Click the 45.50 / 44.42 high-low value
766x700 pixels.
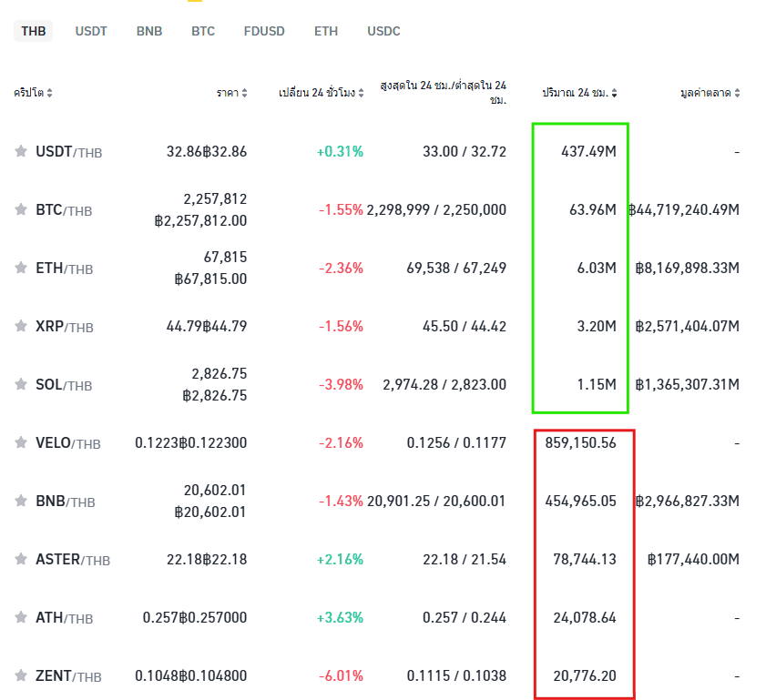(x=465, y=326)
